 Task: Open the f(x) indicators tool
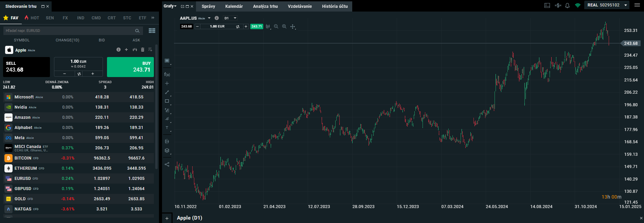167,74
